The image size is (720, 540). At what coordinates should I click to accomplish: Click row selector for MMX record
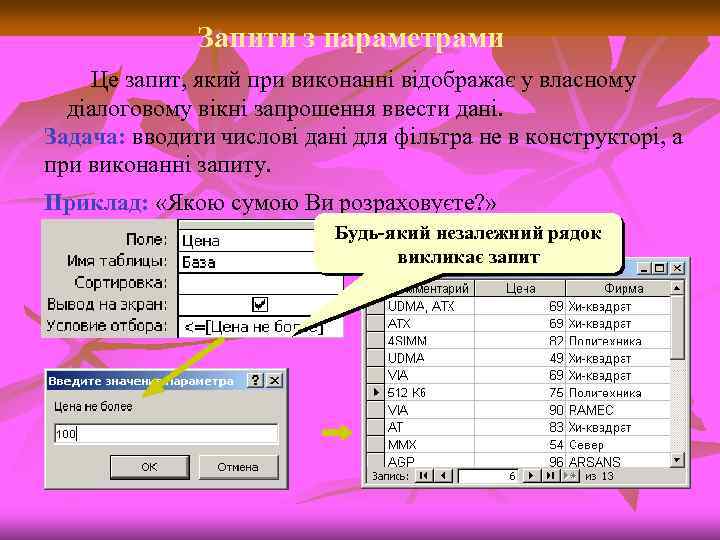point(376,444)
